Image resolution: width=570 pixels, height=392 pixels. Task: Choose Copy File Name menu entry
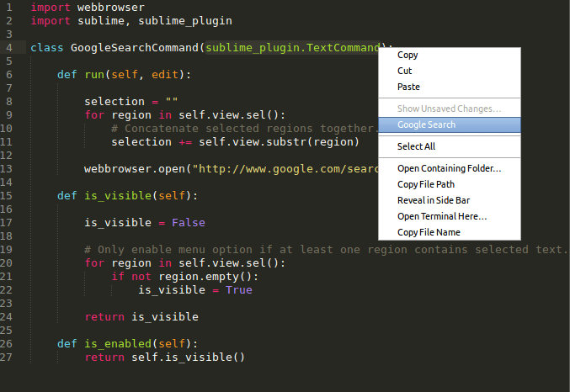429,233
